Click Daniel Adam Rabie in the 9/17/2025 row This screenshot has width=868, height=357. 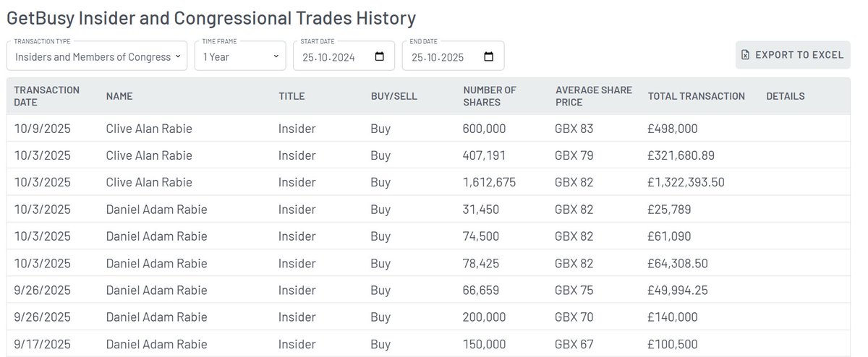coord(156,344)
